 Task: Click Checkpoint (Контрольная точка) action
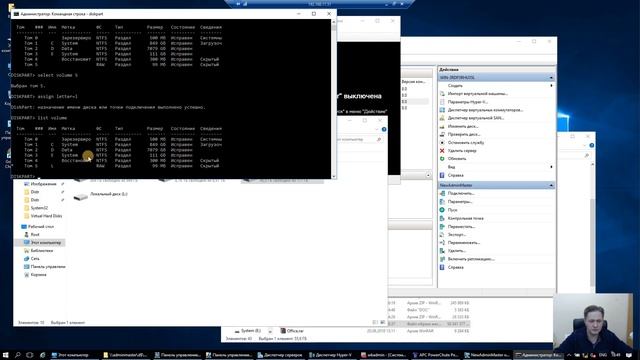click(465, 218)
